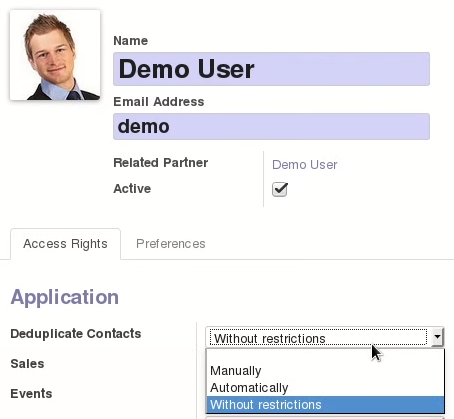Click the Demo User profile photo
The image size is (454, 419).
(55, 55)
